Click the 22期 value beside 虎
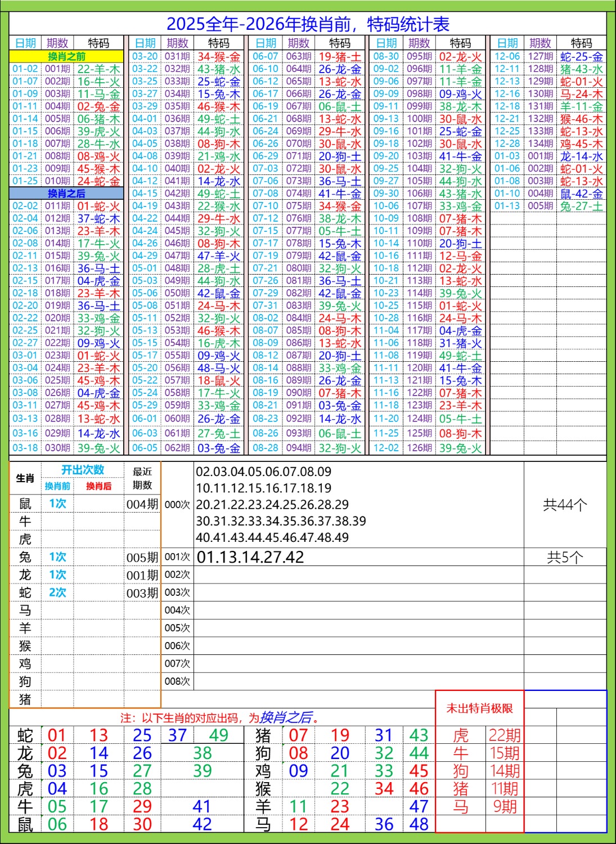This screenshot has height=844, width=616. point(504,735)
